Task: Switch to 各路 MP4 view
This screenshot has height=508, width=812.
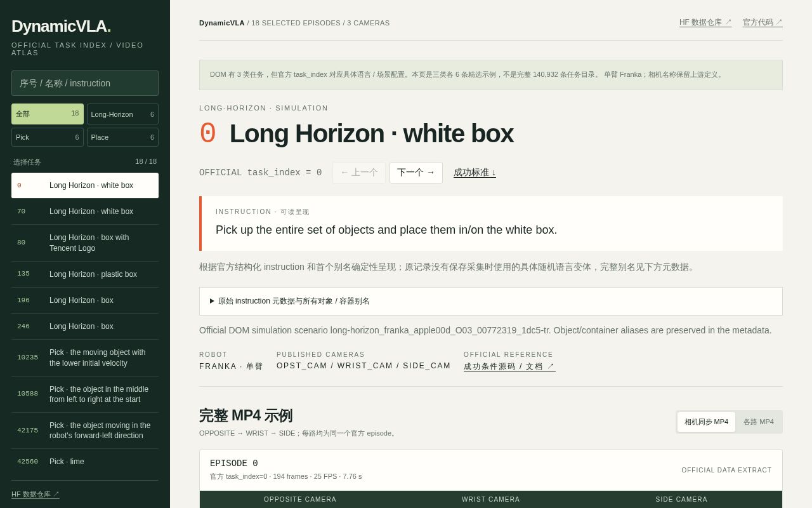Action: (x=759, y=422)
